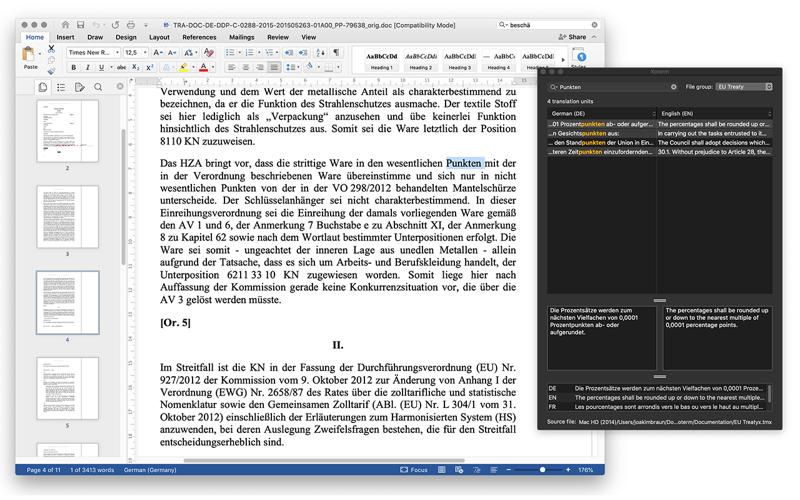The image size is (800, 500).
Task: Click the Home icon in title bar
Action: pyautogui.click(x=65, y=24)
